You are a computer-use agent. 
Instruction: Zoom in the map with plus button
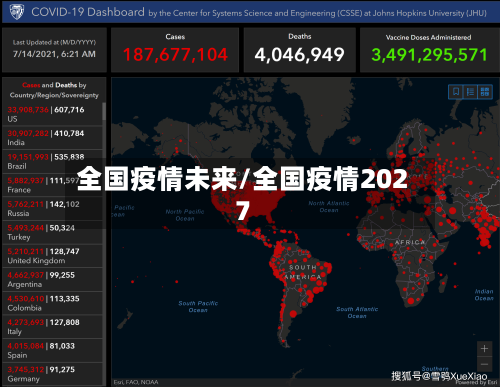[x=484, y=349]
